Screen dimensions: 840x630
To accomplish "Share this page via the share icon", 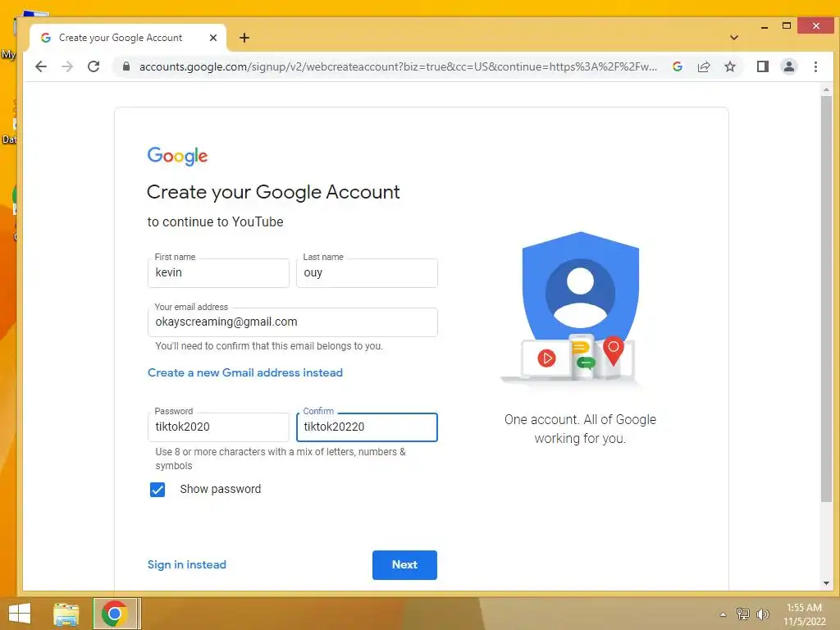I will click(703, 66).
